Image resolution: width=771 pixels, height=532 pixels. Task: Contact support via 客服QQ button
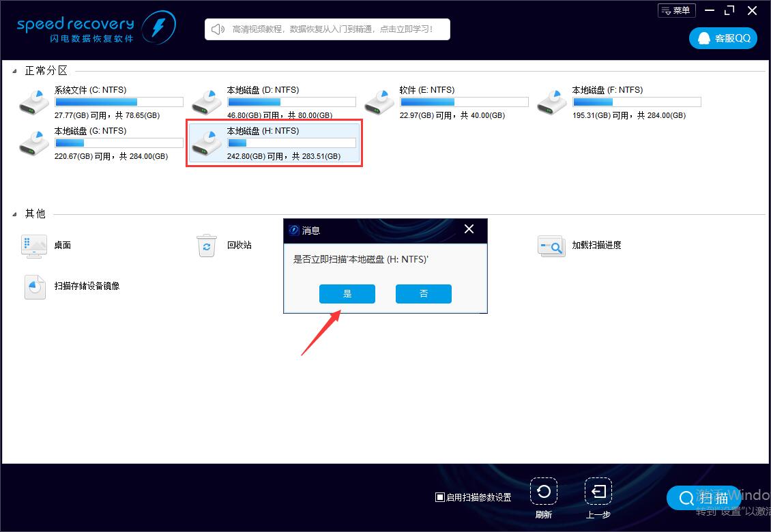pyautogui.click(x=723, y=38)
